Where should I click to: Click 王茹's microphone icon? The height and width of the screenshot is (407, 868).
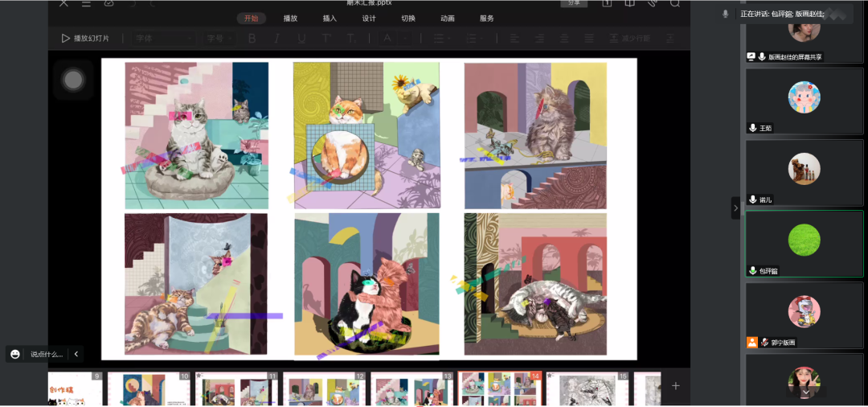tap(752, 128)
